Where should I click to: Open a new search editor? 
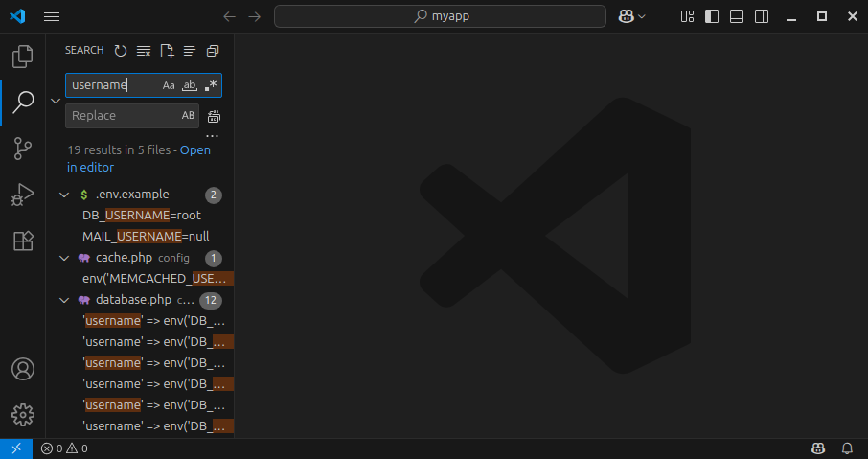coord(167,51)
